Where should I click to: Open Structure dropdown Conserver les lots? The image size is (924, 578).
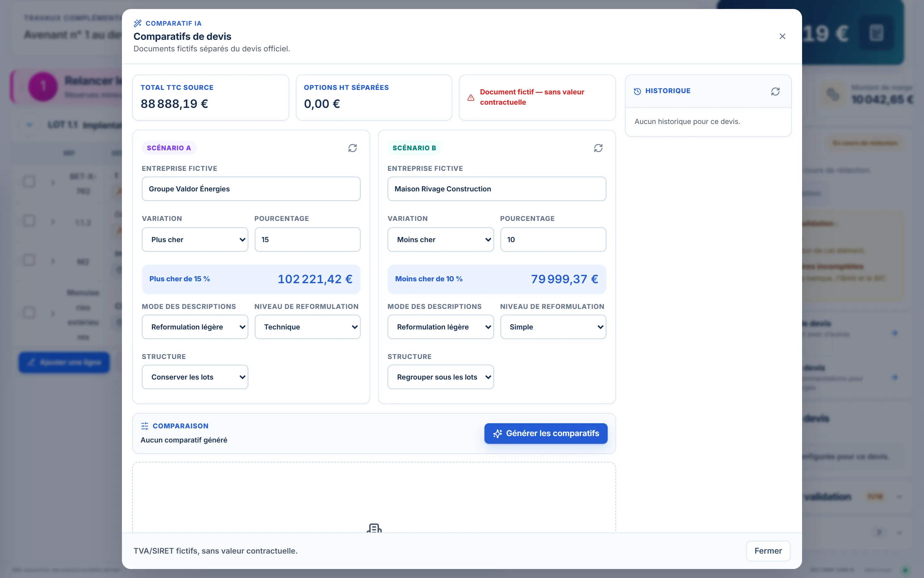[x=195, y=377]
